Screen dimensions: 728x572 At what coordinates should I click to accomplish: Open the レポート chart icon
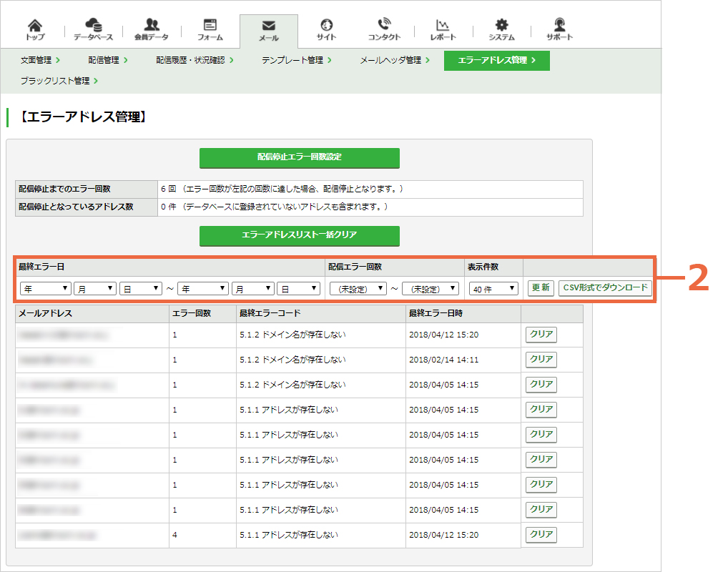pos(443,30)
